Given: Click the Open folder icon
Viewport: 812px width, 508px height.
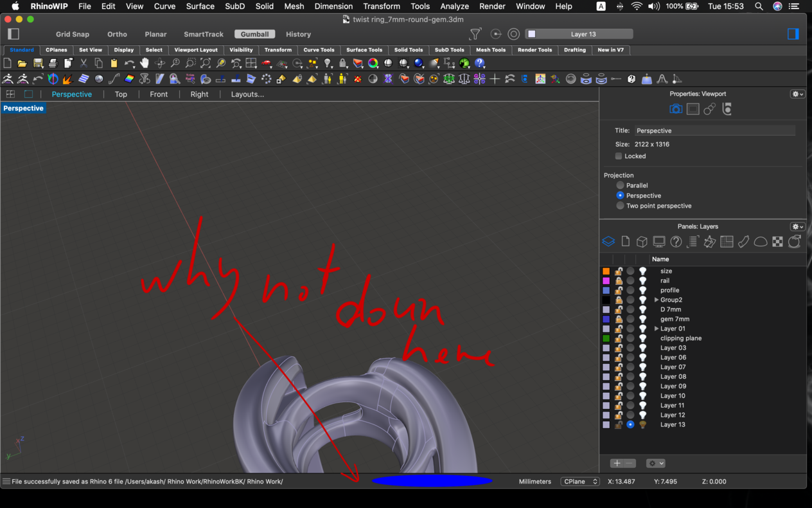Looking at the screenshot, I should [22, 63].
